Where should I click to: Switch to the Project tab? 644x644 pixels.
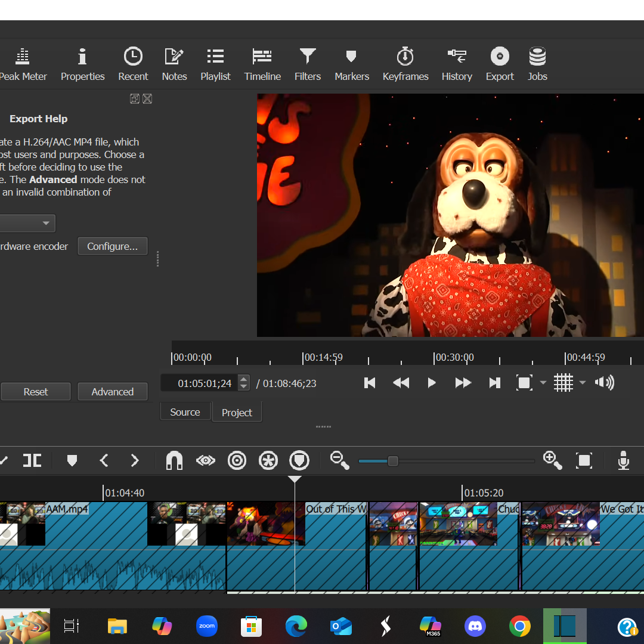[x=237, y=413]
